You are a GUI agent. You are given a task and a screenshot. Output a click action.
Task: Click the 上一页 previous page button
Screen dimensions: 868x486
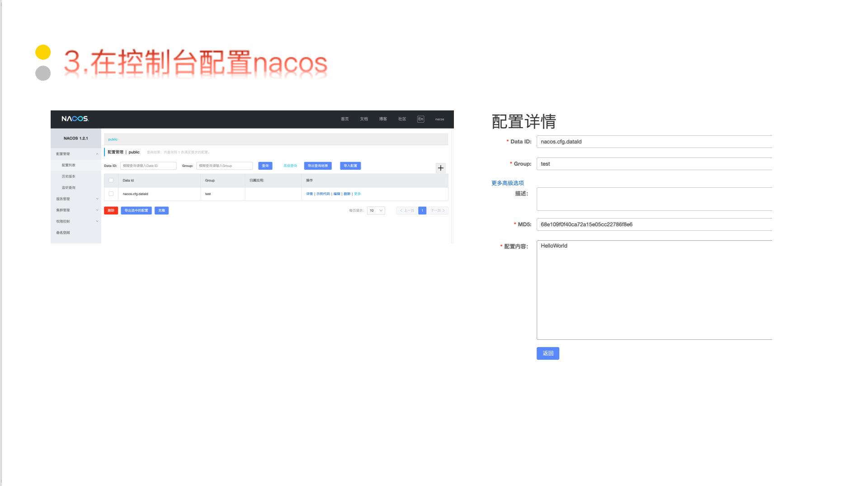click(407, 210)
